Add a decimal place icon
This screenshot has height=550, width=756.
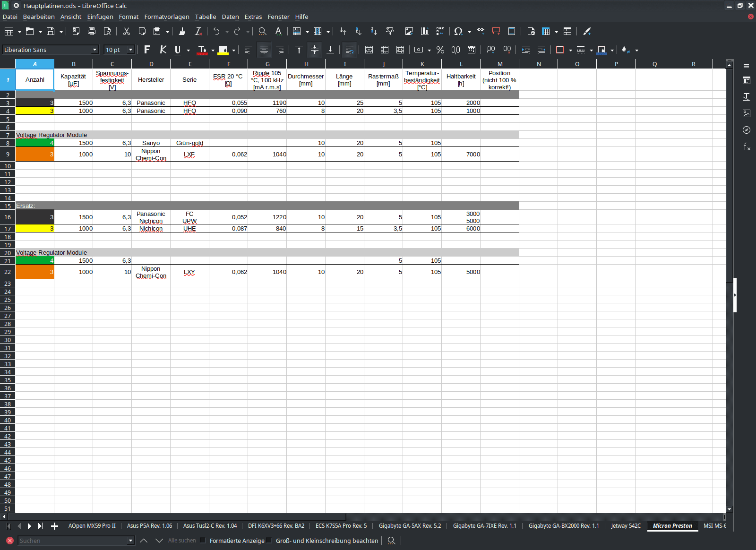point(491,50)
